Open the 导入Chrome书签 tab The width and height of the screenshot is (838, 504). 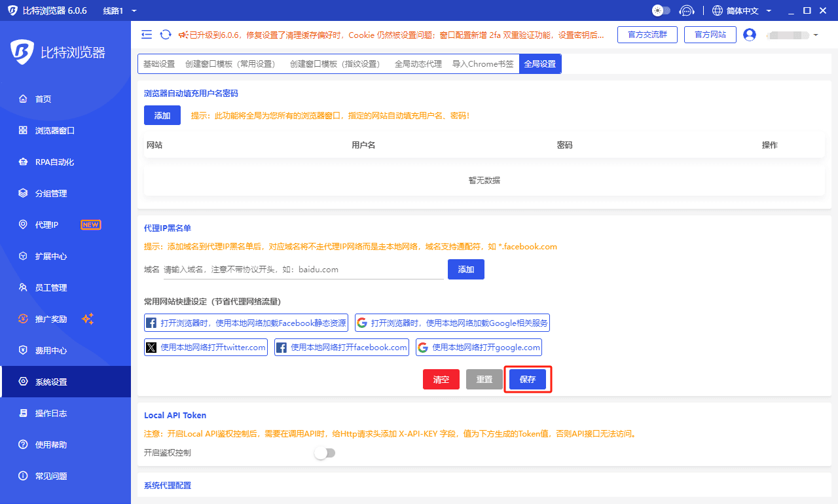click(483, 63)
